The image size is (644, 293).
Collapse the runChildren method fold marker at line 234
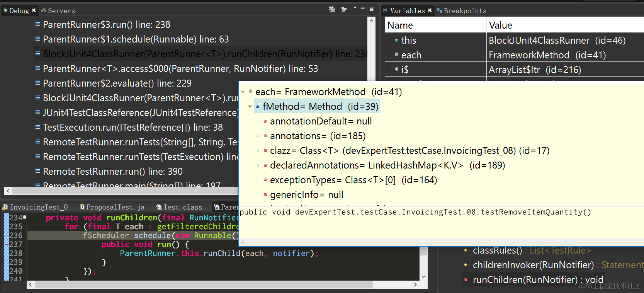[x=25, y=217]
